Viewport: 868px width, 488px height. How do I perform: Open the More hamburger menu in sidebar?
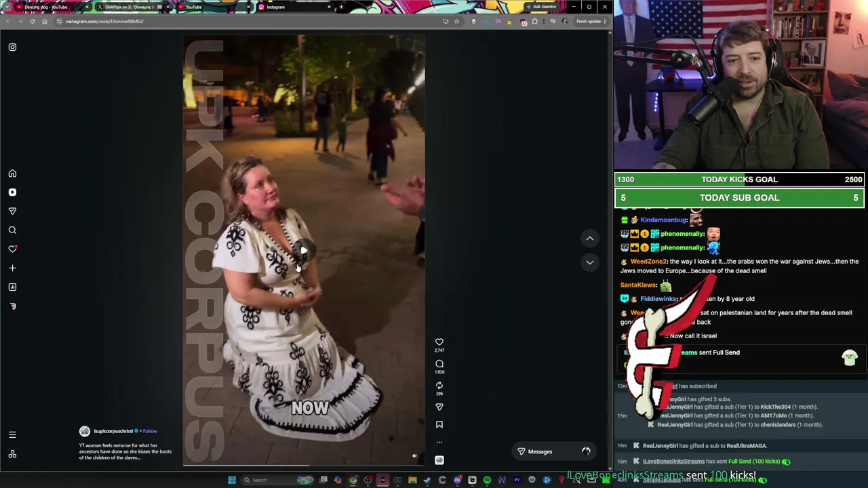(12, 435)
